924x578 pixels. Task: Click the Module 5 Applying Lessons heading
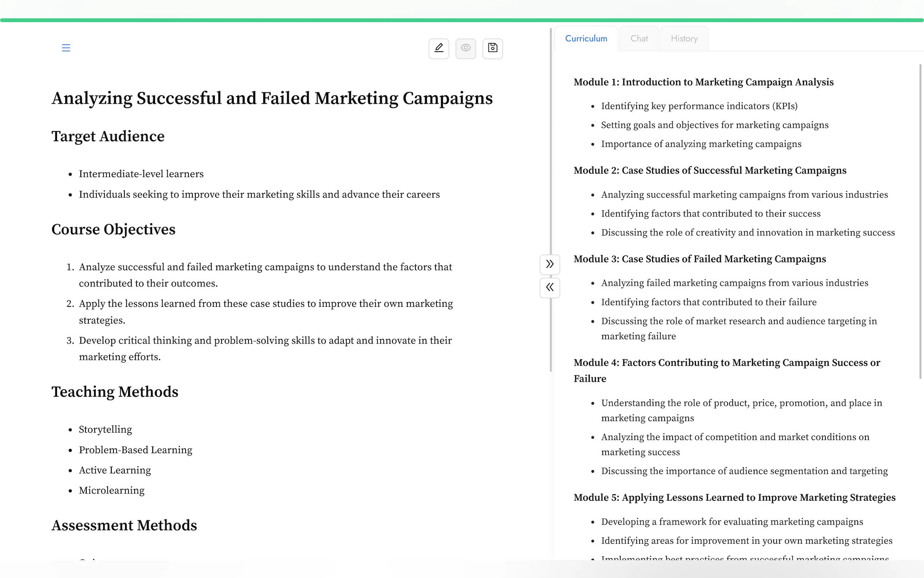click(734, 498)
